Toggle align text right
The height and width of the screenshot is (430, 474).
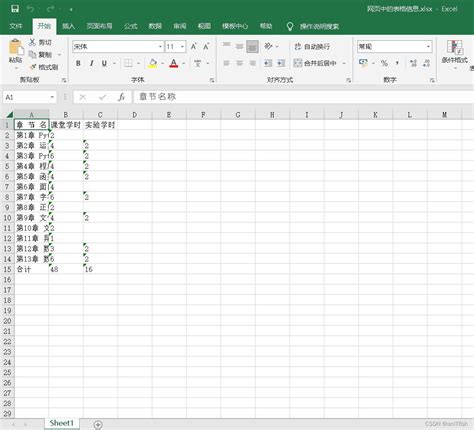[252, 63]
